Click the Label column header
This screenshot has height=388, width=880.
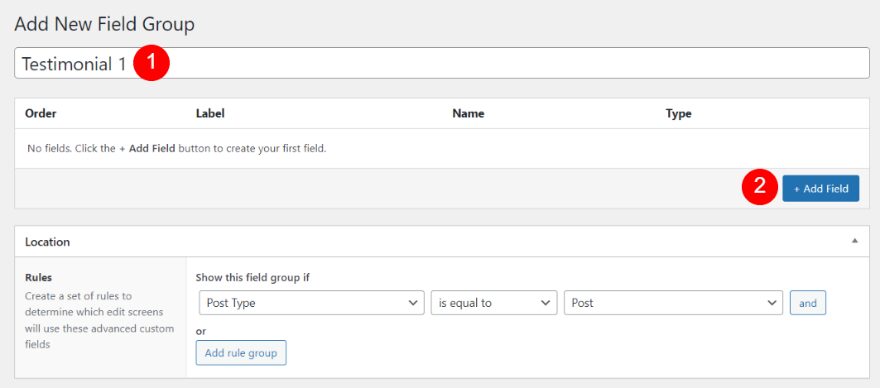coord(210,113)
